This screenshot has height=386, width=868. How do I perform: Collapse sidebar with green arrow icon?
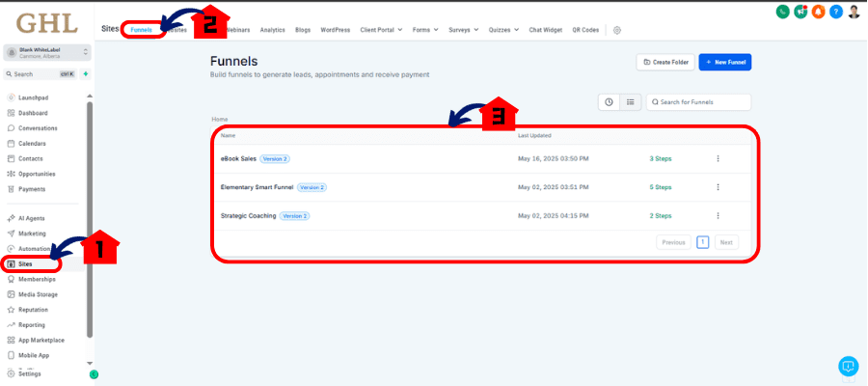(x=95, y=374)
